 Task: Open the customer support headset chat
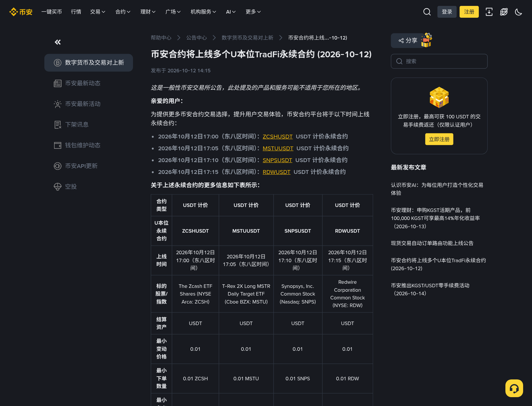pos(514,388)
